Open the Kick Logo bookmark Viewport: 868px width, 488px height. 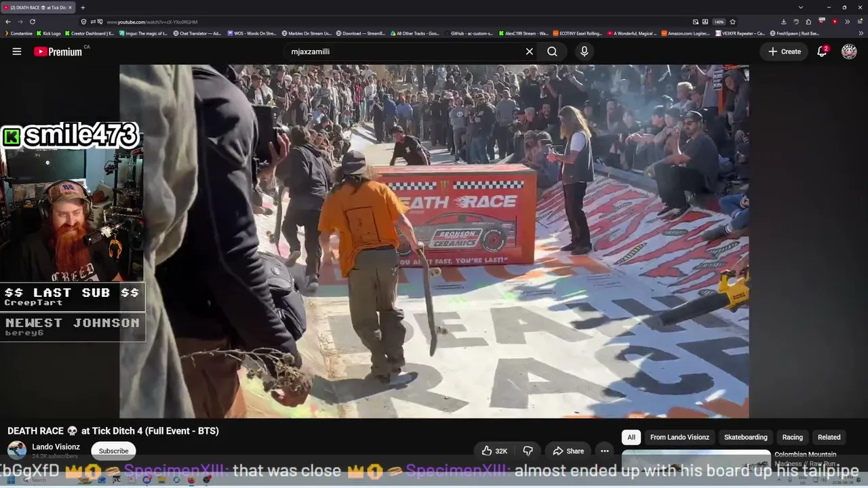click(x=49, y=33)
